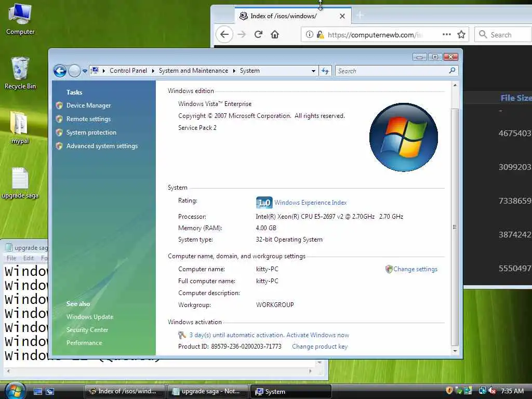Select the upgrade saga text file icon

click(x=20, y=182)
